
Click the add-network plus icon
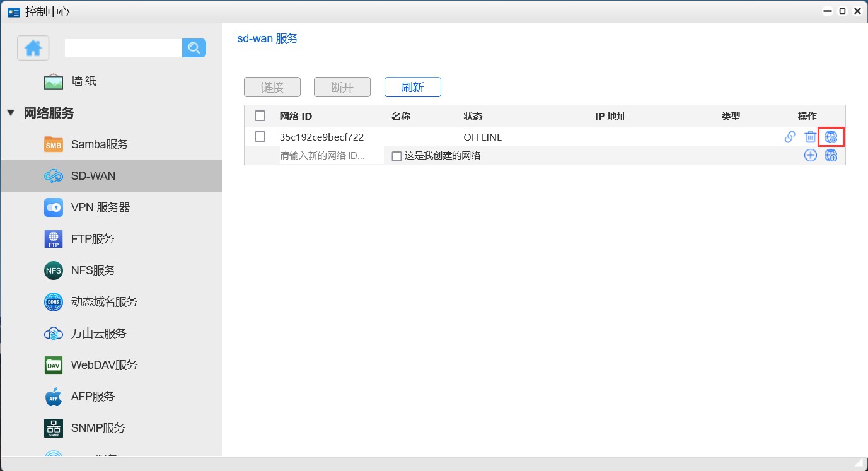[x=811, y=155]
